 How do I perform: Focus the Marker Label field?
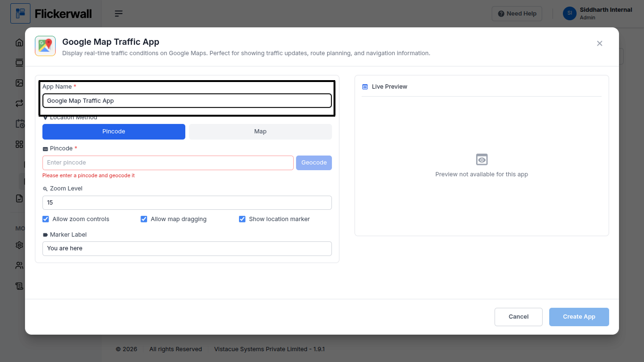point(187,248)
